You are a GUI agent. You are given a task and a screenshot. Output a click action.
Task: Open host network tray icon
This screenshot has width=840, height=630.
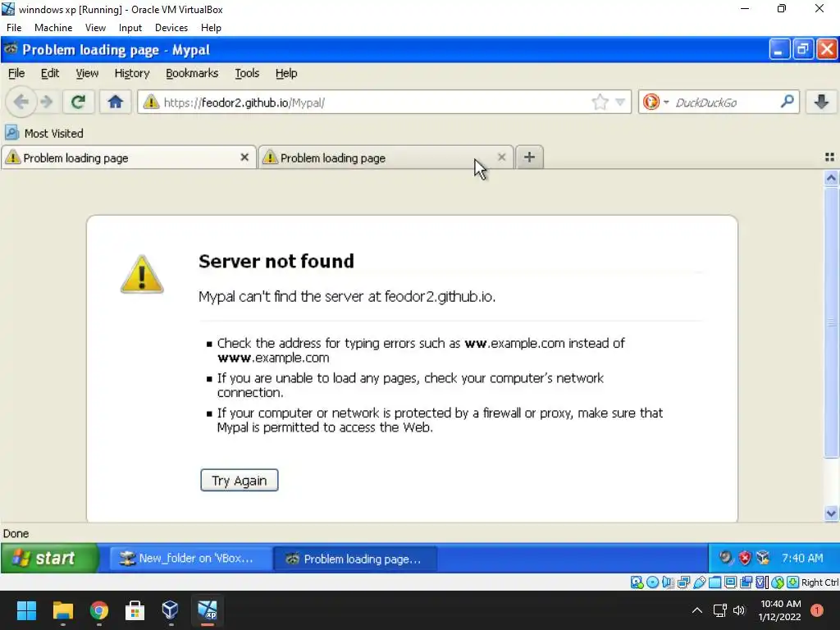(x=719, y=610)
